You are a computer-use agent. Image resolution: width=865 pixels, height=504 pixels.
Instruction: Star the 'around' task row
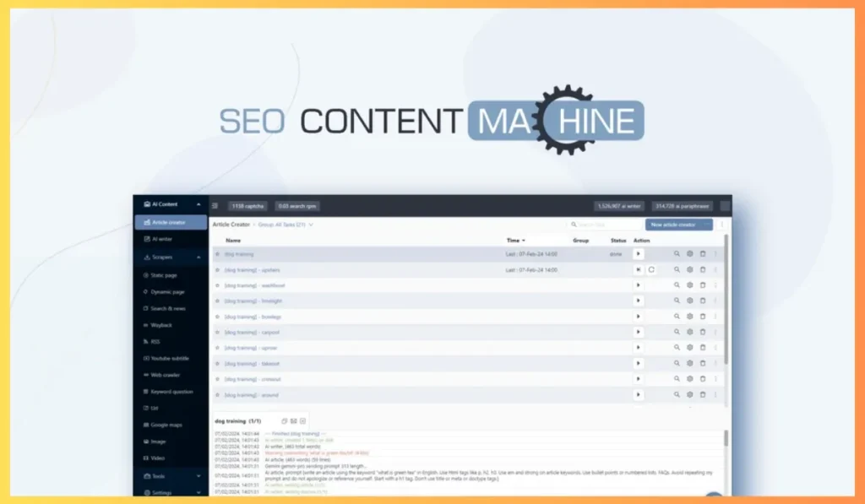pyautogui.click(x=217, y=395)
